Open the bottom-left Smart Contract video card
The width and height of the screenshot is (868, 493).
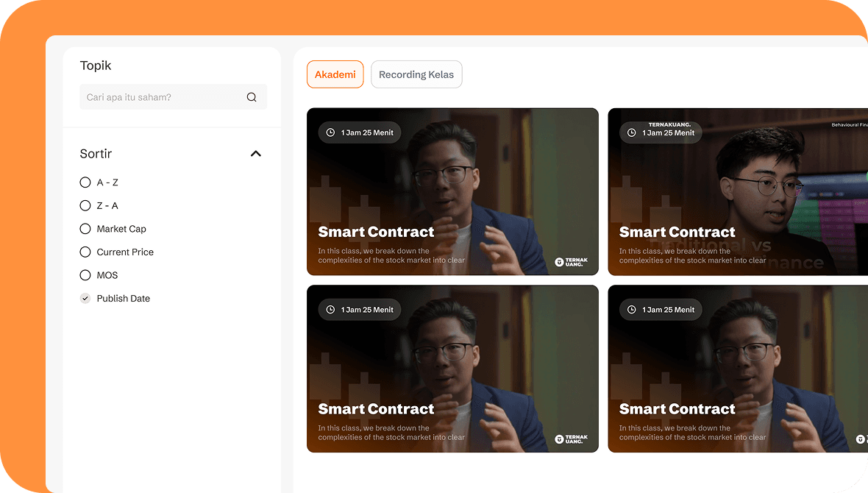click(452, 369)
